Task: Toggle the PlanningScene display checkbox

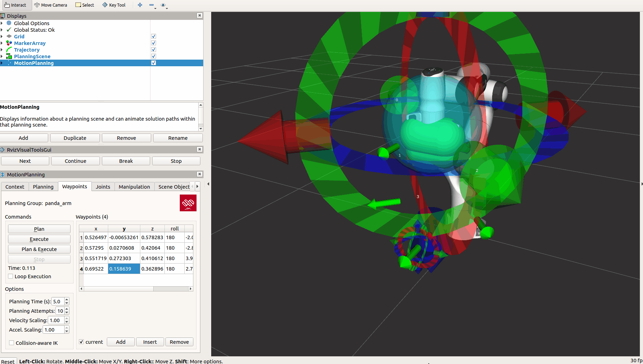Action: (154, 56)
